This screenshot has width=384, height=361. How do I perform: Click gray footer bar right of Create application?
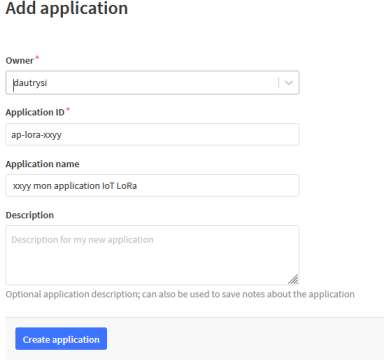245,339
